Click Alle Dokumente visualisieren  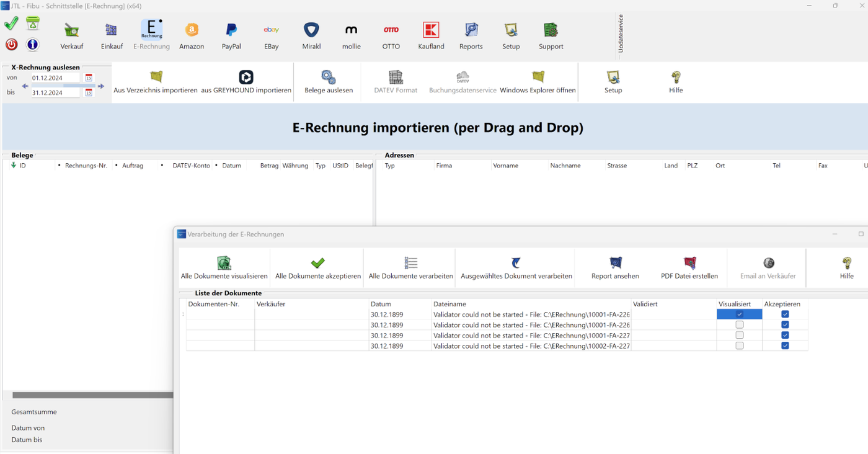(224, 268)
